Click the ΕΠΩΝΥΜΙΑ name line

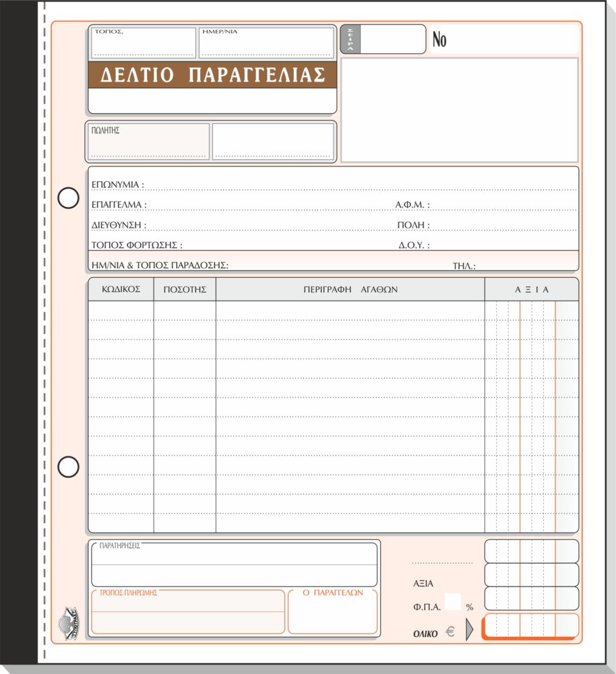pos(334,185)
